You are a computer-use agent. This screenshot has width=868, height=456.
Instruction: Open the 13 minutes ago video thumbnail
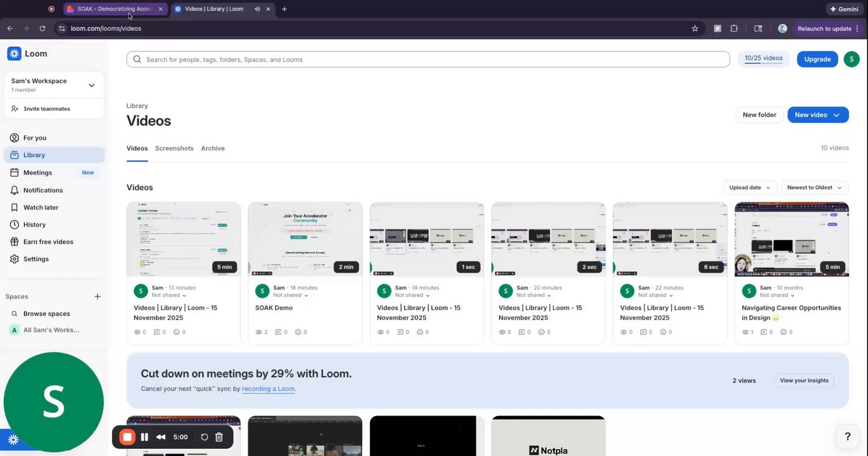tap(184, 239)
